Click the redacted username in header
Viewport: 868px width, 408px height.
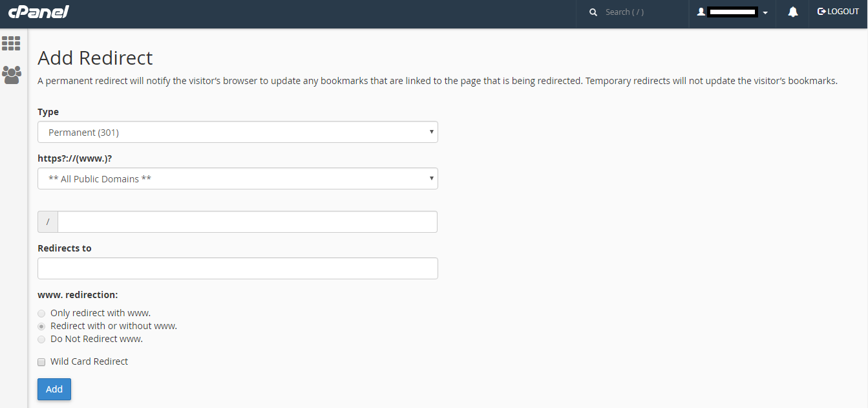pyautogui.click(x=733, y=12)
